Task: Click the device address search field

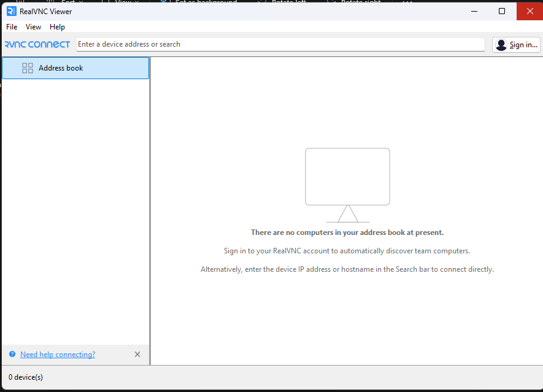Action: (279, 44)
